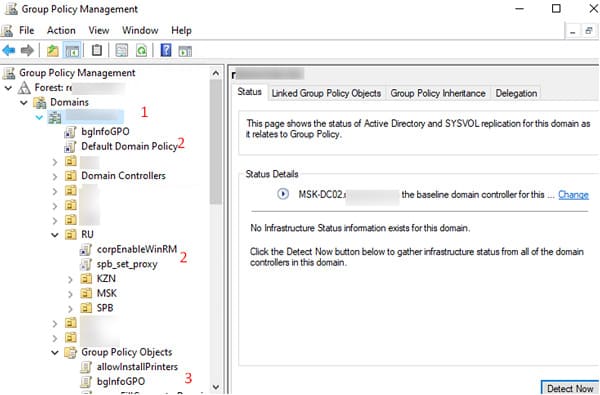This screenshot has width=600, height=395.
Task: Select the corpEnableWinRM policy link
Action: click(x=137, y=249)
